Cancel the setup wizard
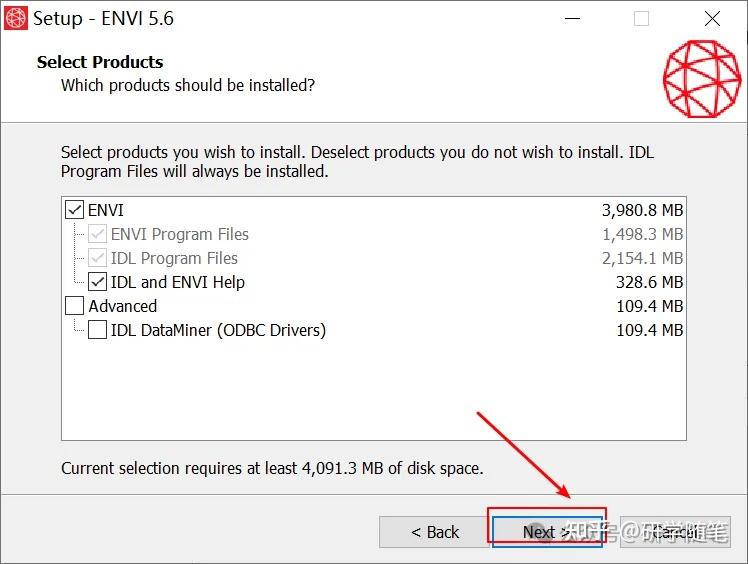The height and width of the screenshot is (564, 748). pyautogui.click(x=675, y=532)
